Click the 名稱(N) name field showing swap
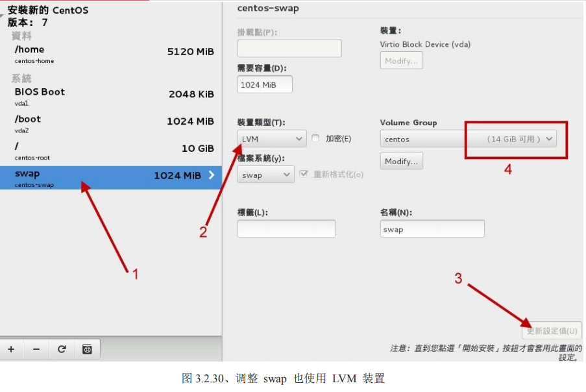The height and width of the screenshot is (392, 586). pos(432,228)
